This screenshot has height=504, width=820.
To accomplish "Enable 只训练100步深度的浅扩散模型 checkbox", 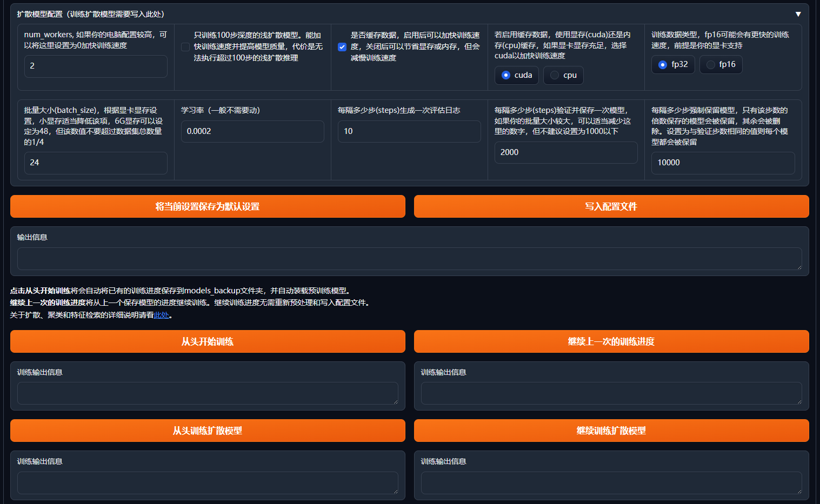I will pyautogui.click(x=185, y=47).
